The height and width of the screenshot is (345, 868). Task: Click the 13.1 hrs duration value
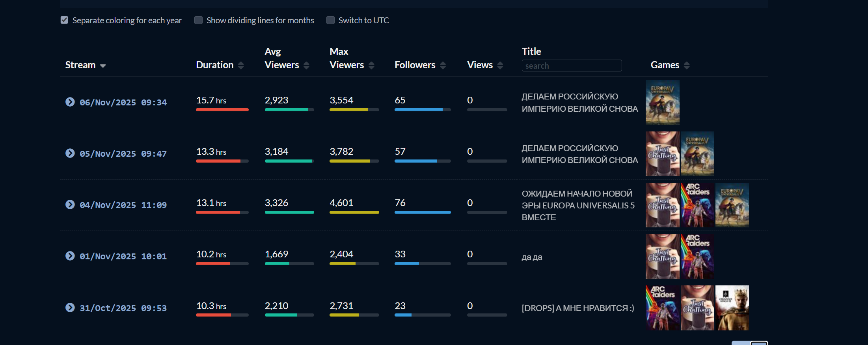(x=211, y=203)
